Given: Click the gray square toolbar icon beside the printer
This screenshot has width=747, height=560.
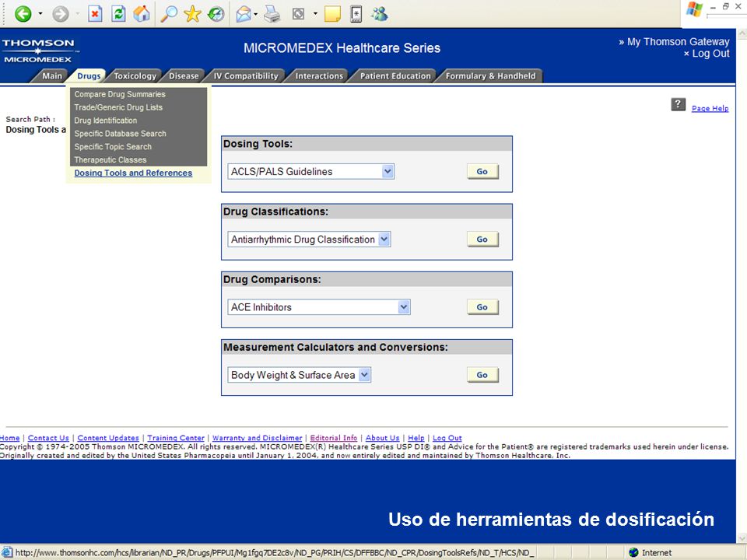Looking at the screenshot, I should [298, 14].
